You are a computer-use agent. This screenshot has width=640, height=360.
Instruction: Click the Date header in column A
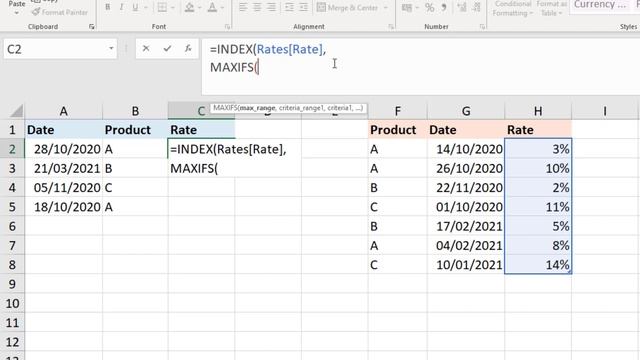pos(64,130)
